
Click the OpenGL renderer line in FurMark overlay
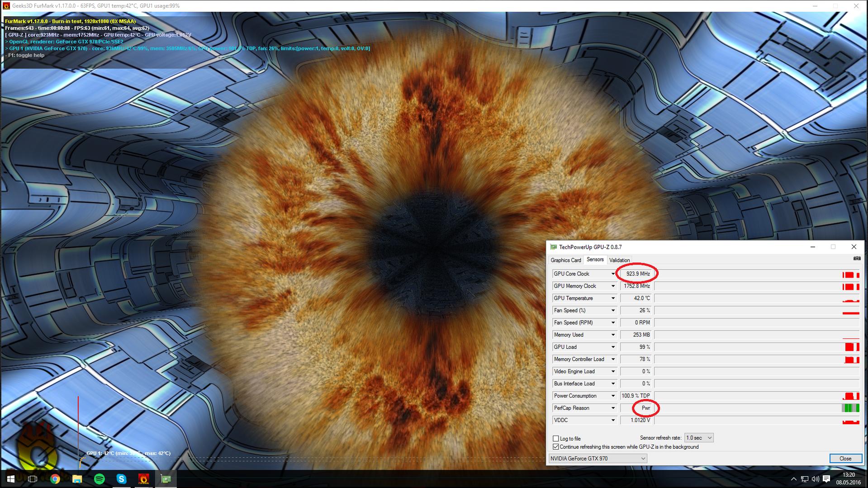pyautogui.click(x=64, y=42)
